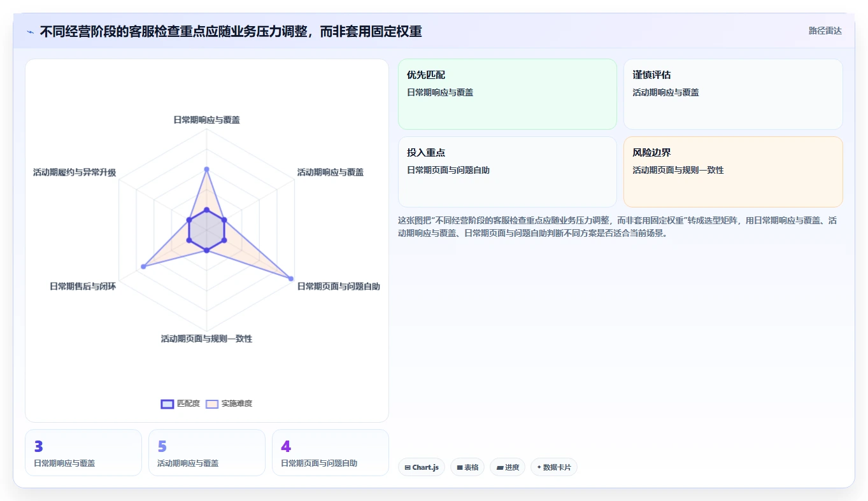The height and width of the screenshot is (501, 868).
Task: Click radar axis label 活动期页面与规则一致性
Action: point(206,339)
